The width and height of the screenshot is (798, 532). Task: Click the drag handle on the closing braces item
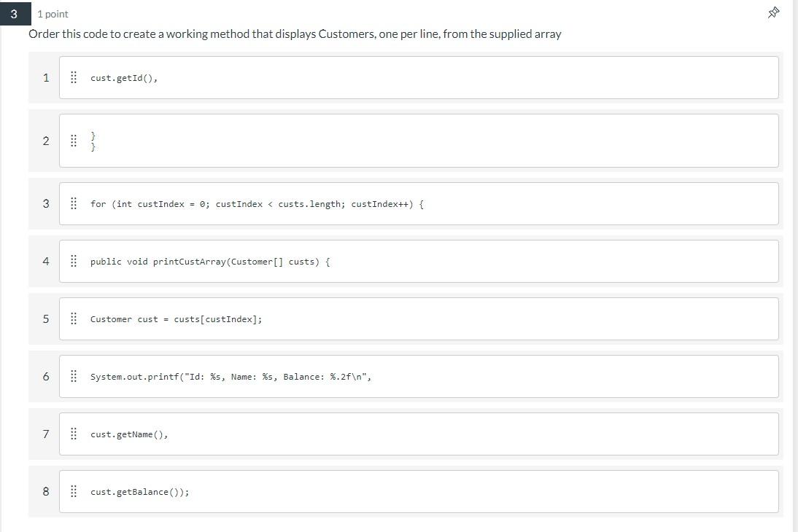point(73,141)
